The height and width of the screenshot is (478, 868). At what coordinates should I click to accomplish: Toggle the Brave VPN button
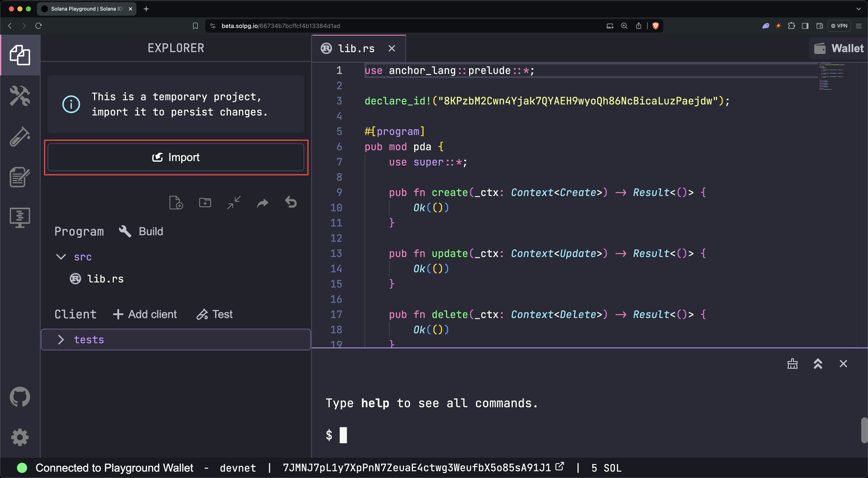839,26
